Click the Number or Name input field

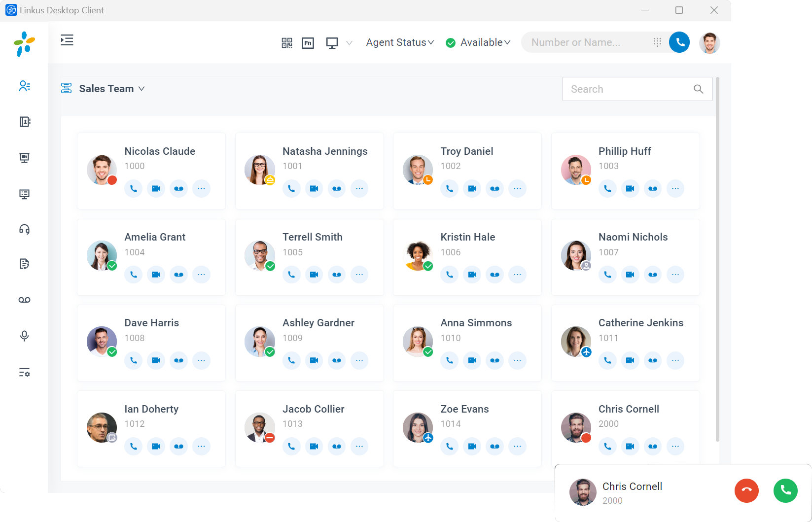pos(587,42)
